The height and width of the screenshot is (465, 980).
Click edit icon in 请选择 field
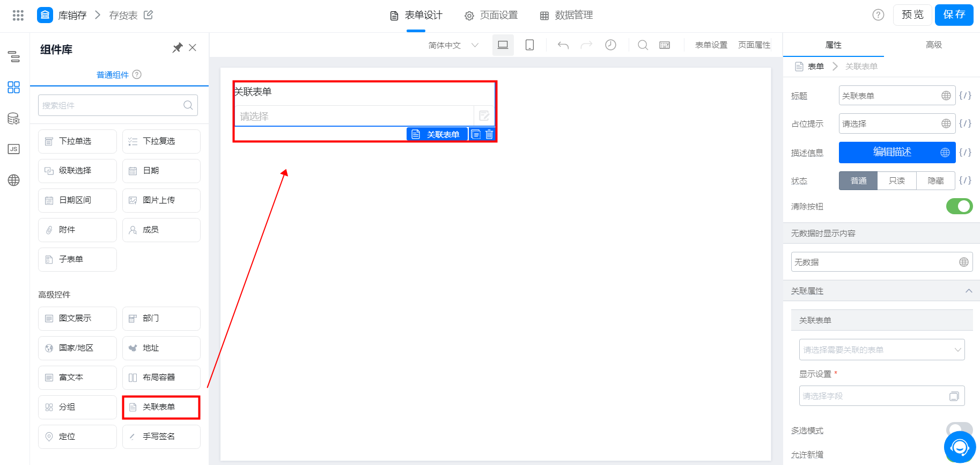pyautogui.click(x=484, y=115)
